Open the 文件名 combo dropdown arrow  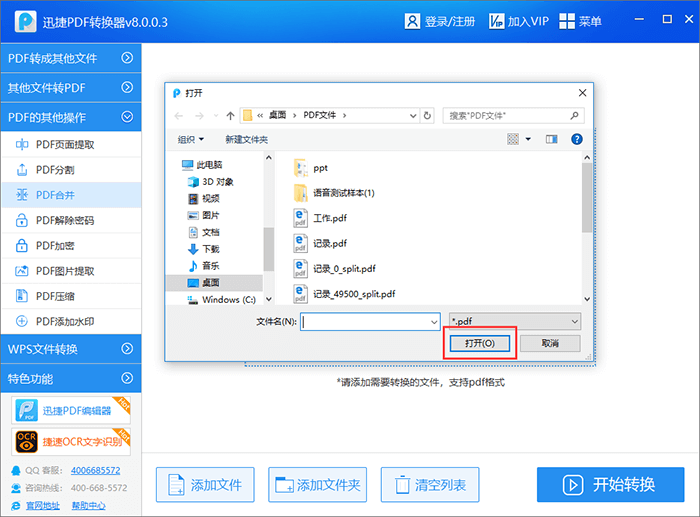(434, 321)
